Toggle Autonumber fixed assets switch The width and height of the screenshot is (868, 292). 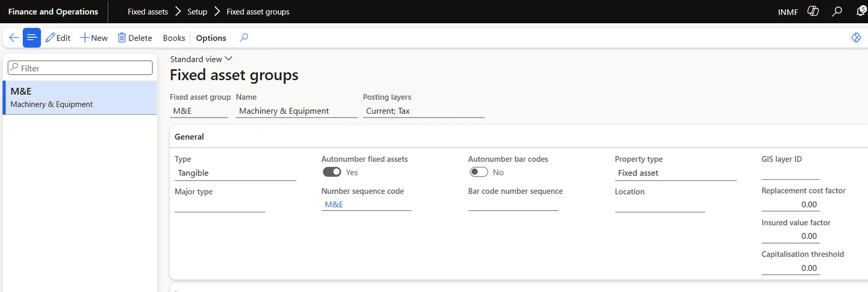click(x=332, y=172)
